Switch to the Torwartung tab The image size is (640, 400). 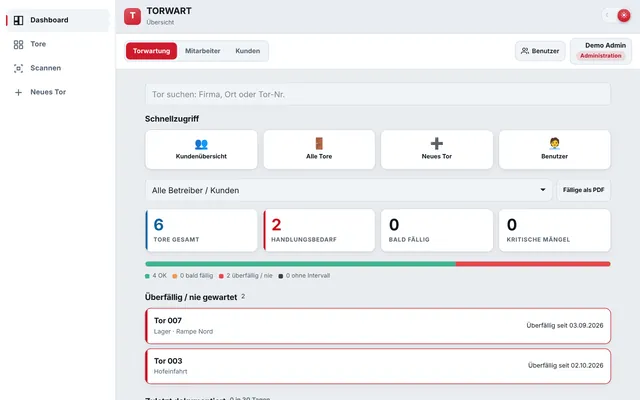pyautogui.click(x=151, y=51)
